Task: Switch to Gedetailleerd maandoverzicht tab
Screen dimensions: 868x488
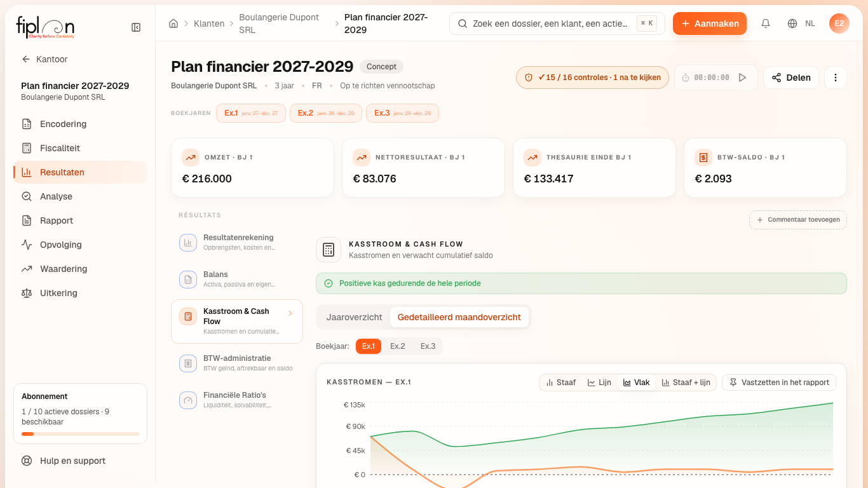Action: (459, 317)
